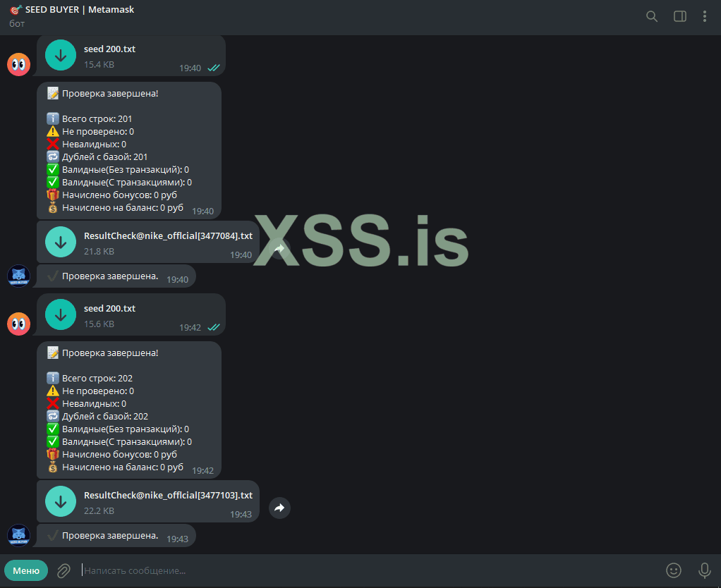This screenshot has width=721, height=588.
Task: Click file name ResultCheck@nike_offlcial[3477084].txt
Action: pyautogui.click(x=168, y=235)
